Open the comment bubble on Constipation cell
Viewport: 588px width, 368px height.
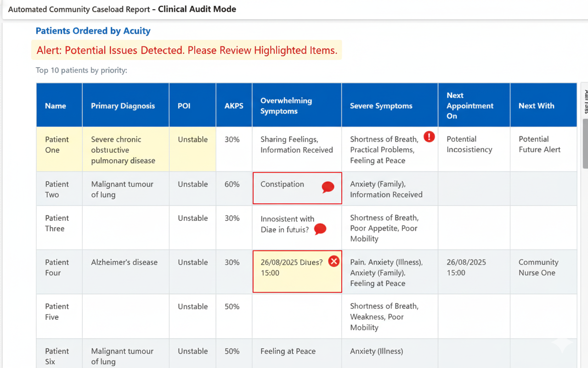click(328, 187)
